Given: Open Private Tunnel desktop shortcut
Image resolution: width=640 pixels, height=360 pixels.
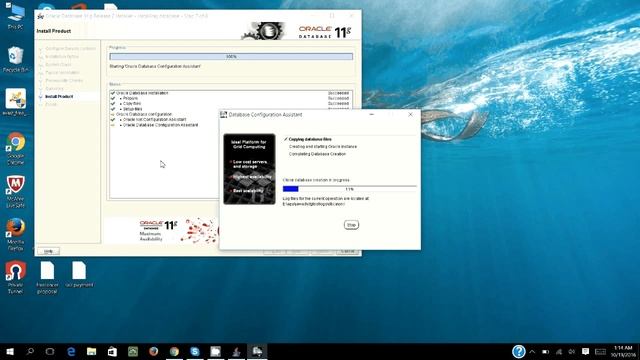Looking at the screenshot, I should tap(16, 278).
